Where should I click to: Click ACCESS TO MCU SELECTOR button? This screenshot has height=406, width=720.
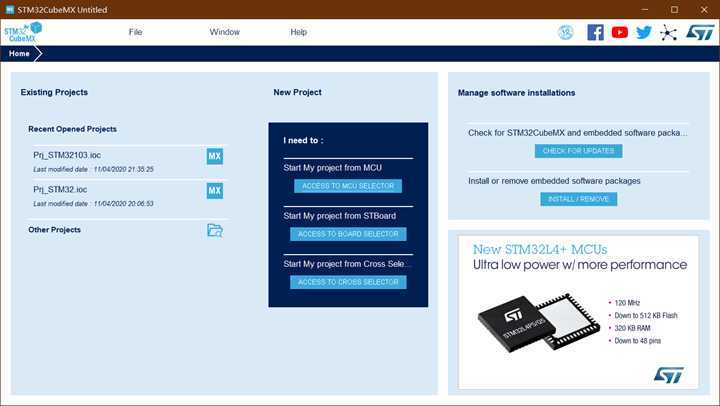click(x=348, y=186)
